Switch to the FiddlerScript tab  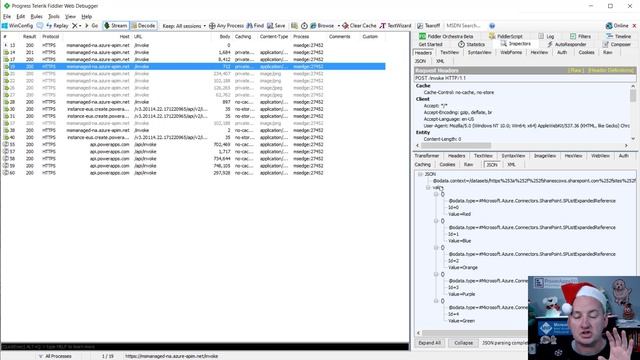click(505, 36)
